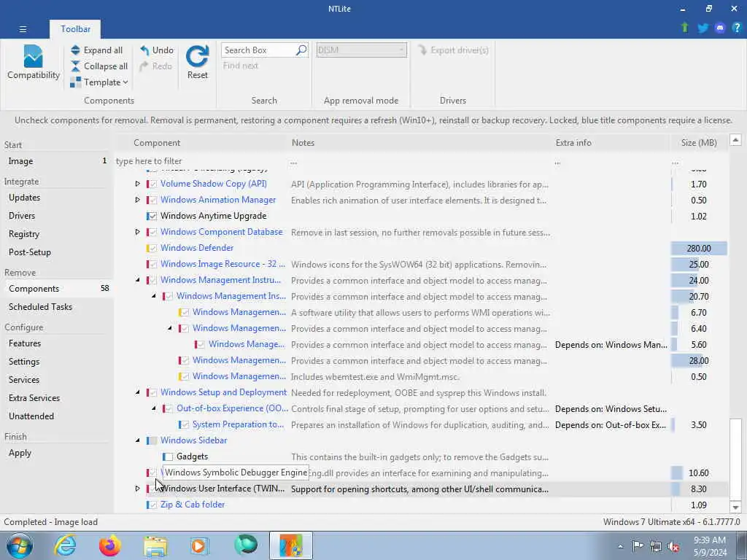This screenshot has width=747, height=560.
Task: Expand Windows Animation Manager node
Action: click(x=138, y=200)
